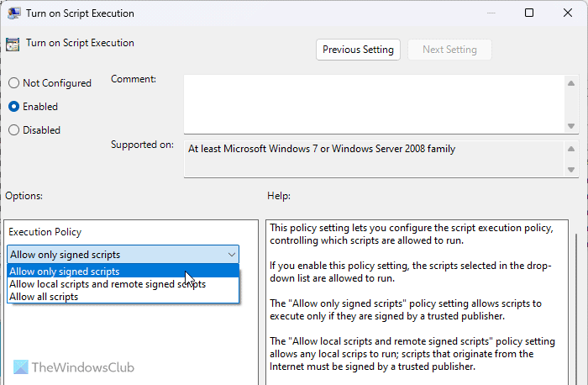Close the Turn on Script Execution dialog
The image size is (588, 385).
click(568, 13)
